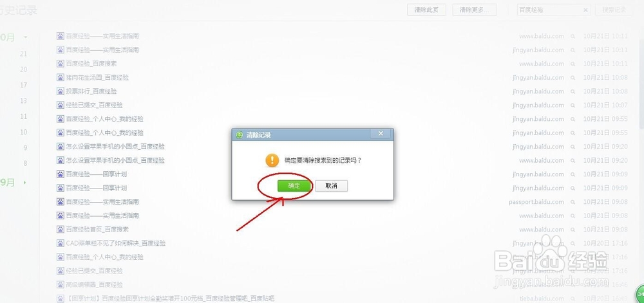The height and width of the screenshot is (303, 644).
Task: Open 百度经验首页_百度搜索 history entry
Action: tap(97, 229)
